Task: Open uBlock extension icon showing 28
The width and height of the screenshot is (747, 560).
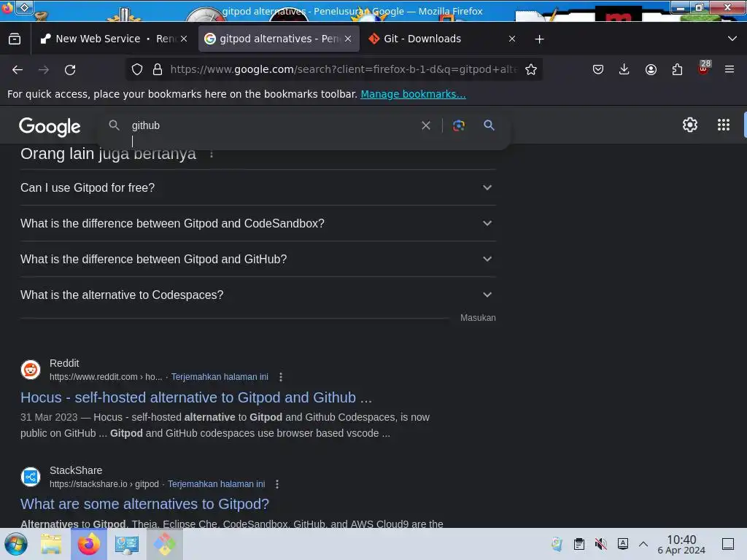Action: tap(704, 69)
